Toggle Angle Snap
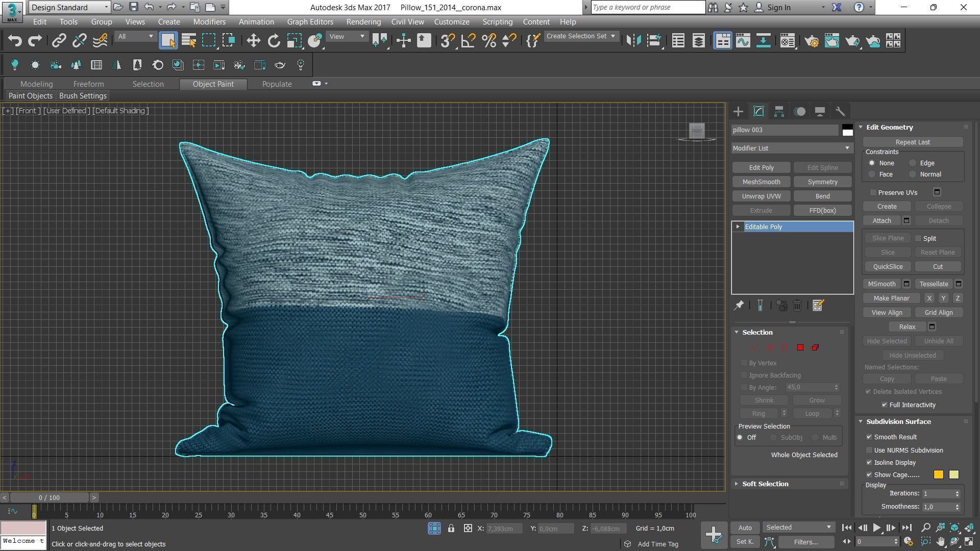 pos(468,41)
